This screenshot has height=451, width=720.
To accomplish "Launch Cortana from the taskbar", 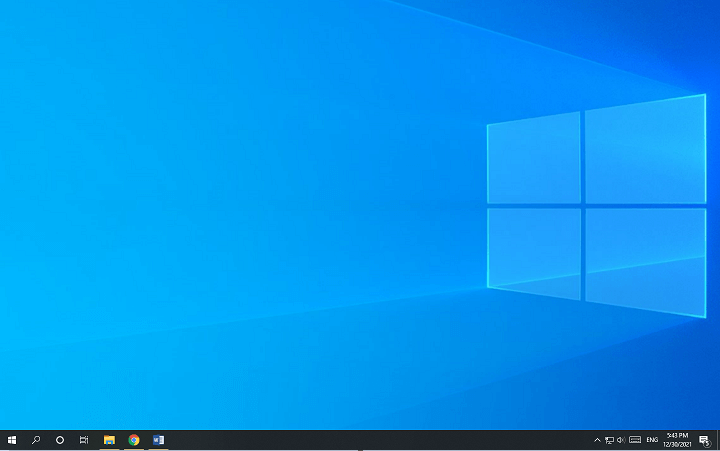I will coord(60,440).
